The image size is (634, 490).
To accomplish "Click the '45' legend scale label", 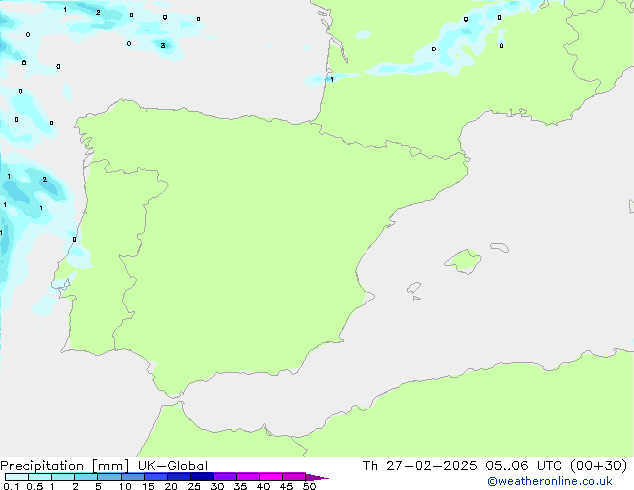I will point(286,486).
